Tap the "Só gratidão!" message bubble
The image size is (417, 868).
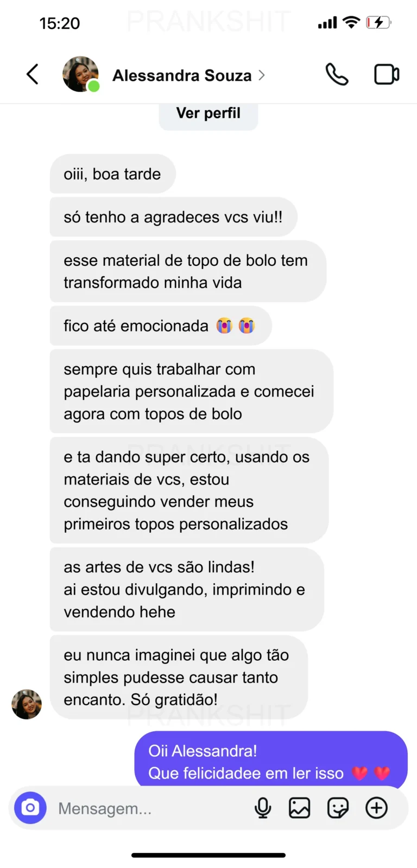(x=178, y=677)
